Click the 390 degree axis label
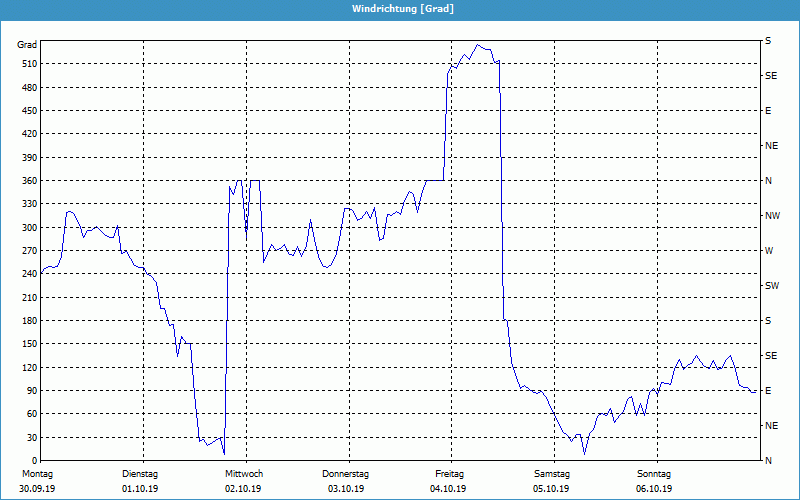 (30, 158)
